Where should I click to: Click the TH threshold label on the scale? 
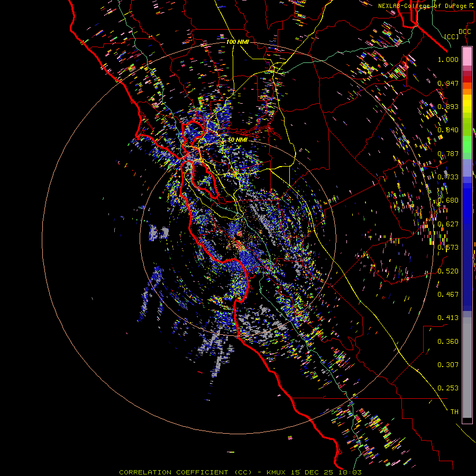click(x=454, y=412)
